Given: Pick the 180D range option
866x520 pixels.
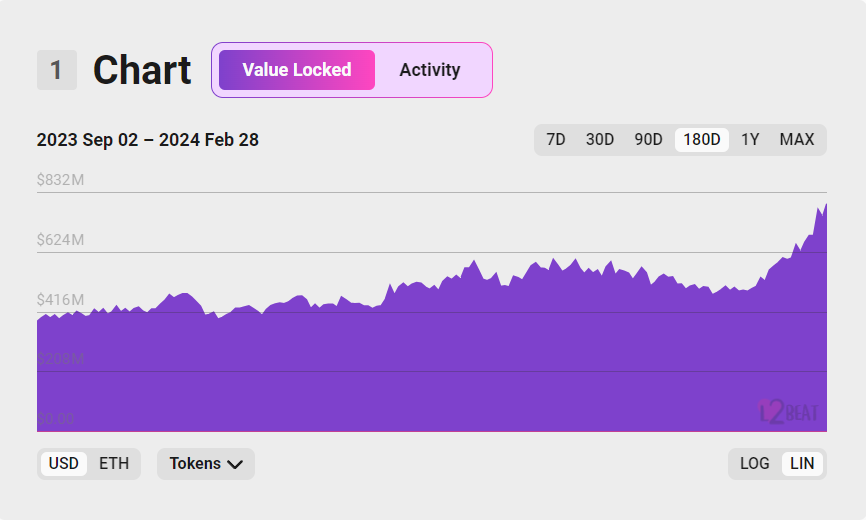Looking at the screenshot, I should [701, 140].
